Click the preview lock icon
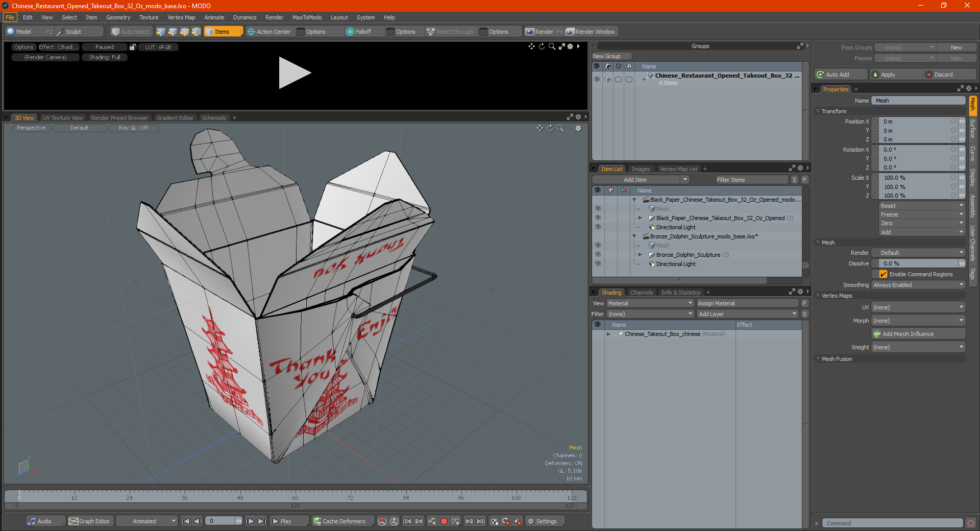The image size is (980, 531). (x=133, y=47)
